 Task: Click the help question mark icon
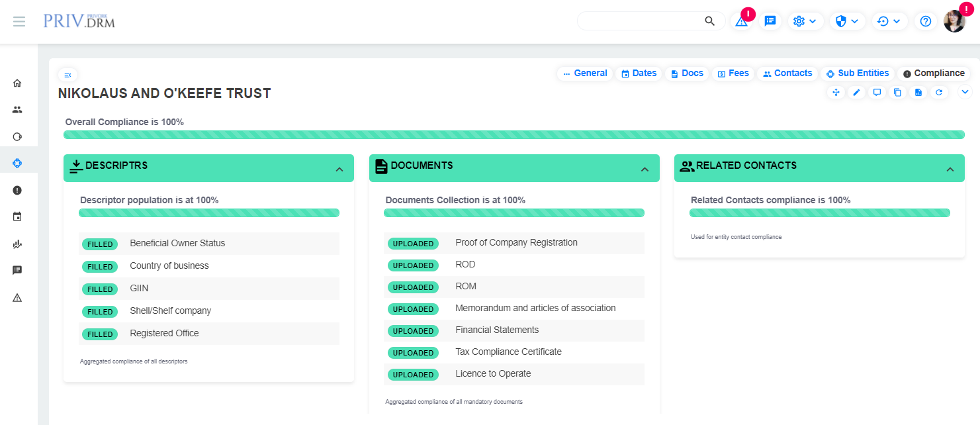tap(926, 21)
